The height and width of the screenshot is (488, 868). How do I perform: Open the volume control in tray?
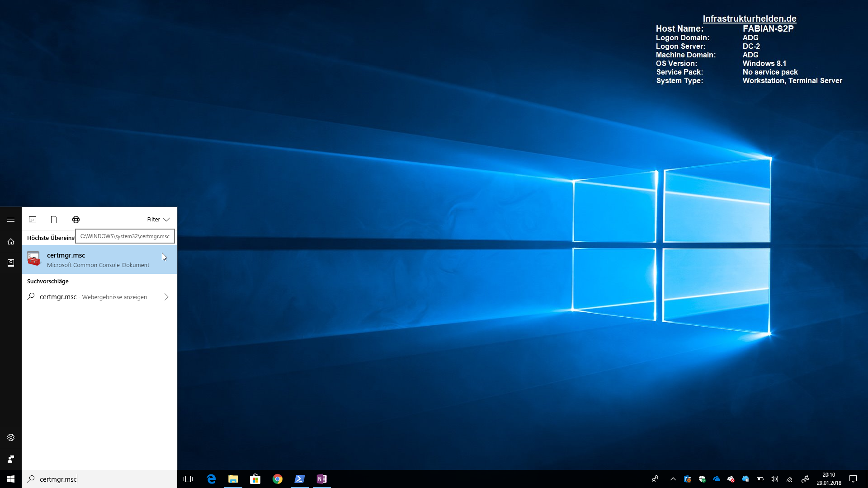[774, 479]
